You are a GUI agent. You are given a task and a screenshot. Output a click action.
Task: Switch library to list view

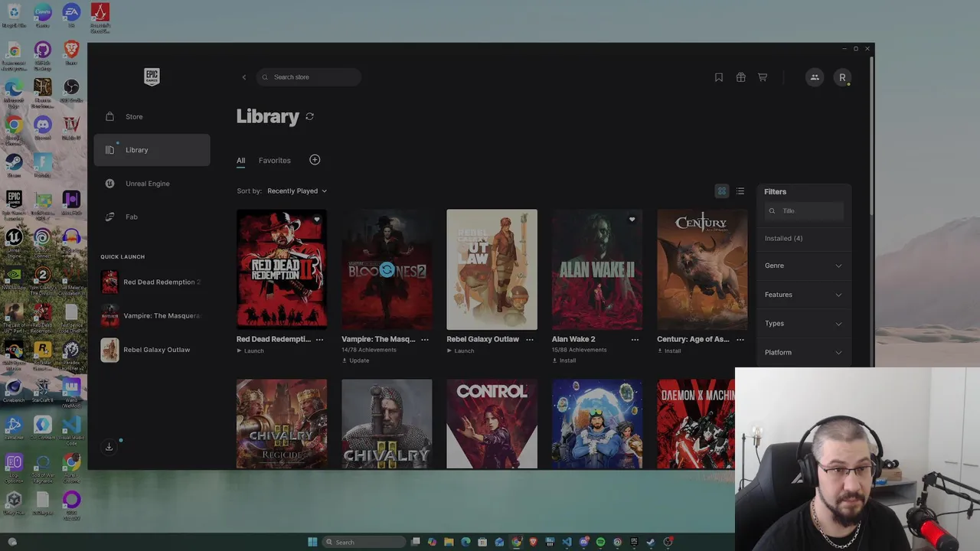pyautogui.click(x=740, y=191)
